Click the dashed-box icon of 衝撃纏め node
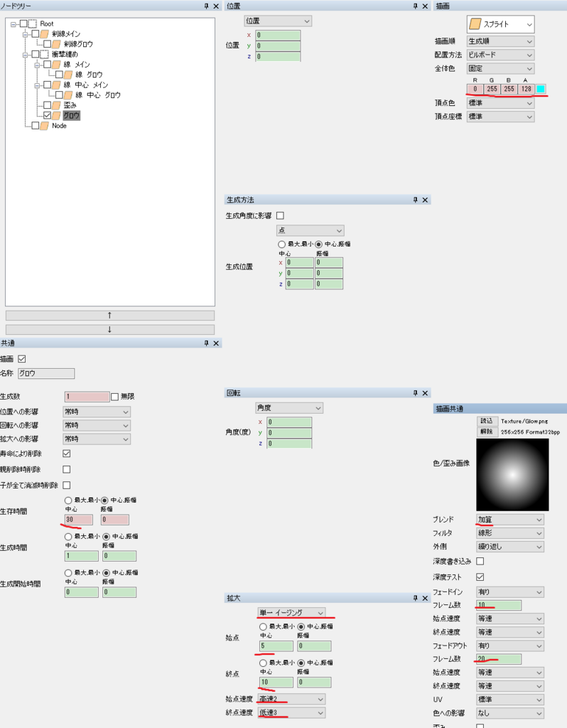 (45, 54)
